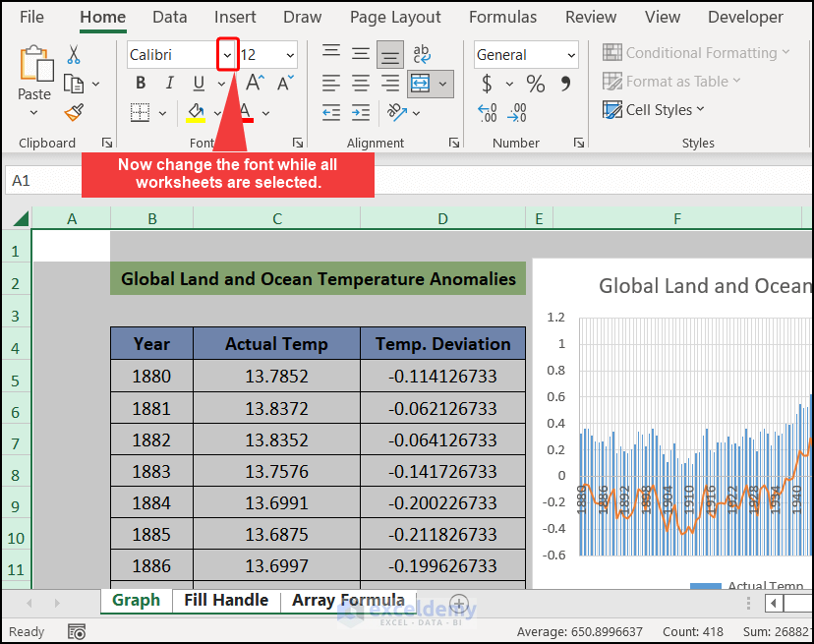Toggle Bold formatting
The width and height of the screenshot is (814, 644).
pyautogui.click(x=141, y=84)
